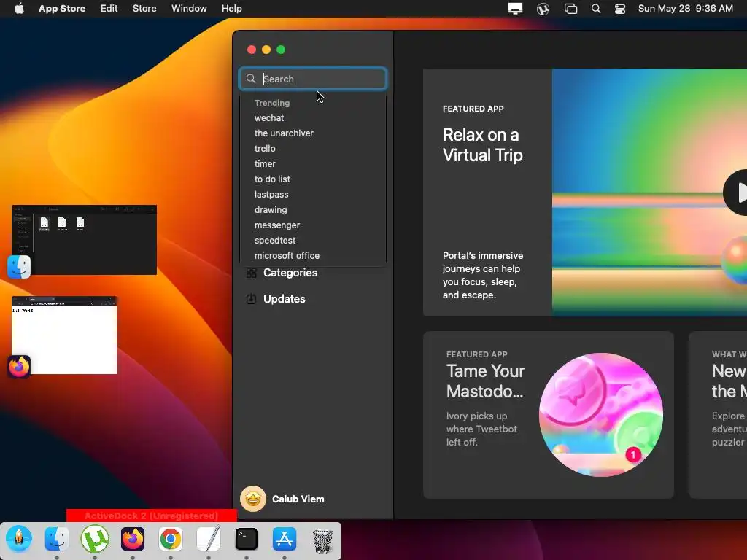
Task: Open the Apple menu
Action: click(19, 8)
